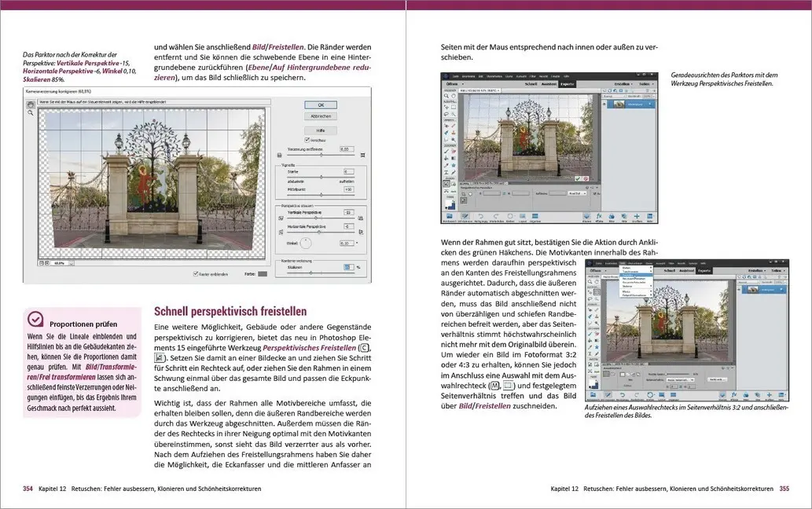This screenshot has height=509, width=812.
Task: Click Grafiken plus icon in perspective crop screenshot
Action: pos(637,217)
